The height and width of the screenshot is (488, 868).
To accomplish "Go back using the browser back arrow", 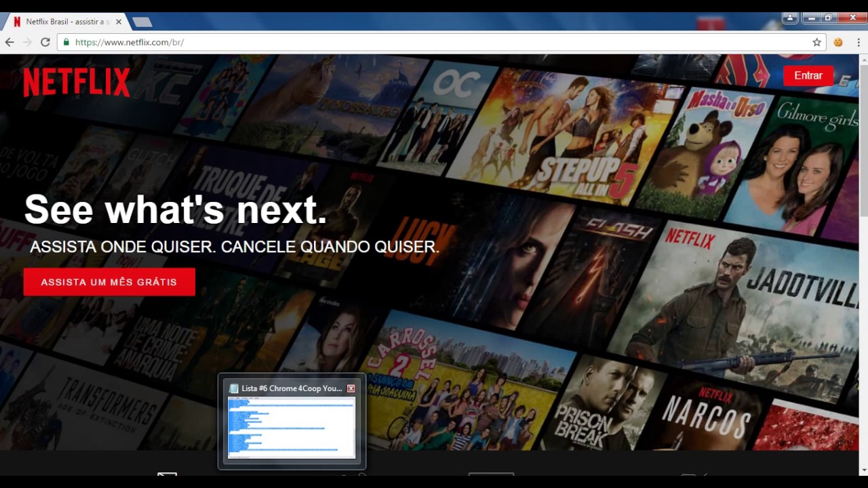I will 9,42.
